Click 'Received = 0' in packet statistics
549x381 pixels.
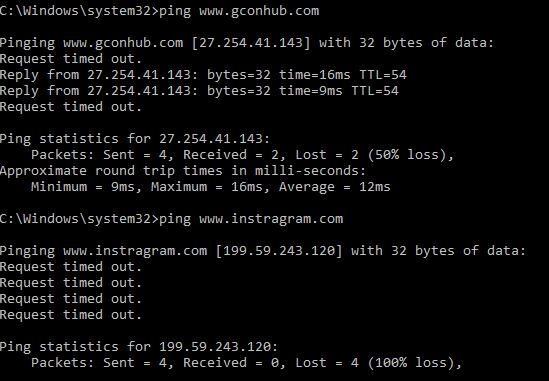[231, 363]
